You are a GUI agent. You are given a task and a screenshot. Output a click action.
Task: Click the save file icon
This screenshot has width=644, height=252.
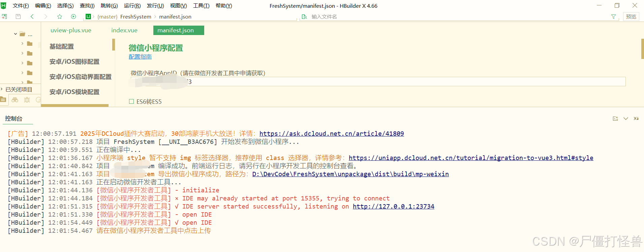[18, 17]
